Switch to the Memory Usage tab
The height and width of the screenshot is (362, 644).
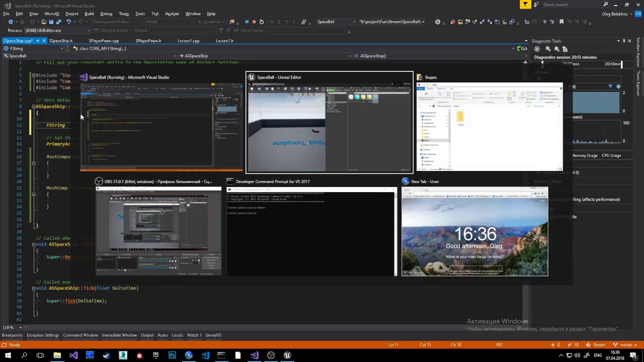(x=584, y=155)
